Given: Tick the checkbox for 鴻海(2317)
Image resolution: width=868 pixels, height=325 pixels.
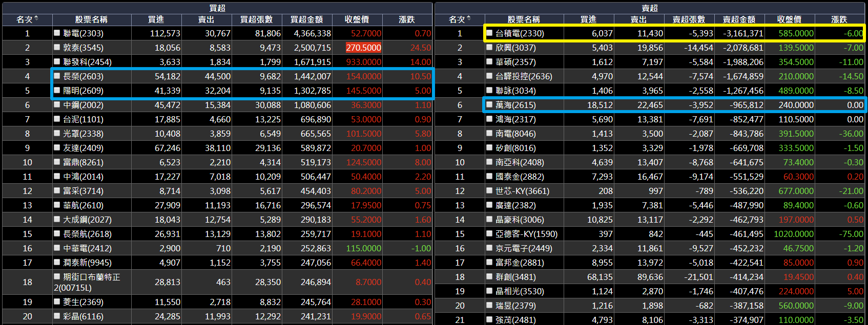Looking at the screenshot, I should pyautogui.click(x=489, y=119).
